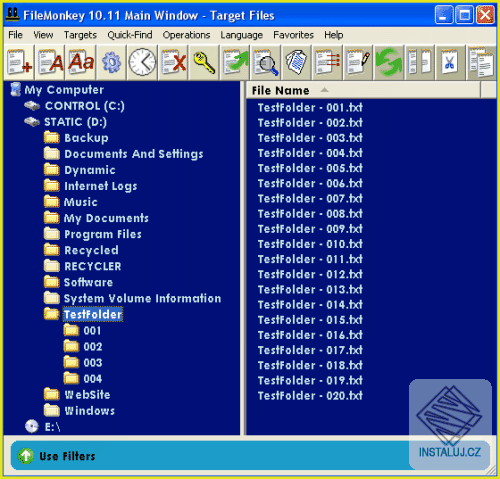Select the WebSite folder
The width and height of the screenshot is (500, 479).
[x=87, y=395]
